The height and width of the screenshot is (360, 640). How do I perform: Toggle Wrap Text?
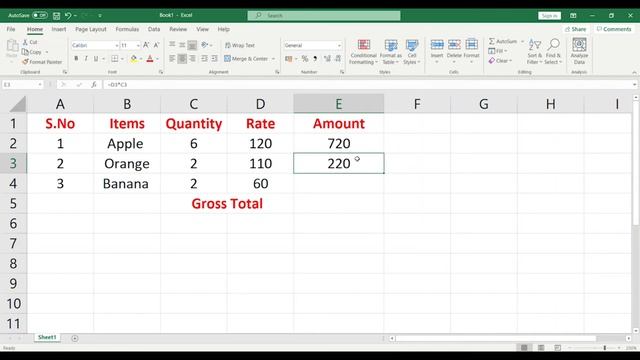point(240,45)
